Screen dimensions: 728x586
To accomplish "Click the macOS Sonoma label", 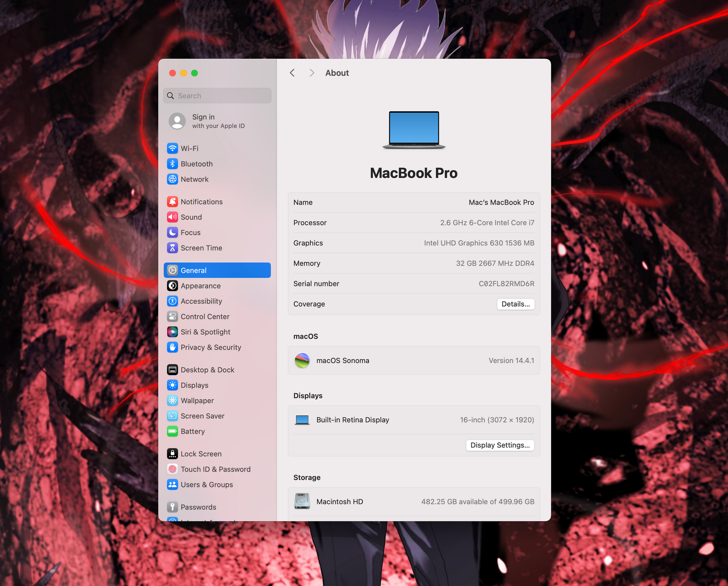I will pyautogui.click(x=343, y=360).
